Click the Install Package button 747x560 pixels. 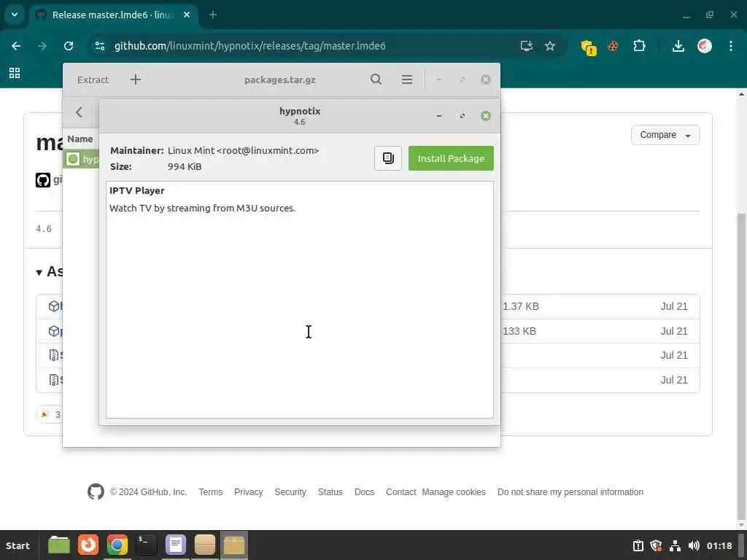point(451,158)
